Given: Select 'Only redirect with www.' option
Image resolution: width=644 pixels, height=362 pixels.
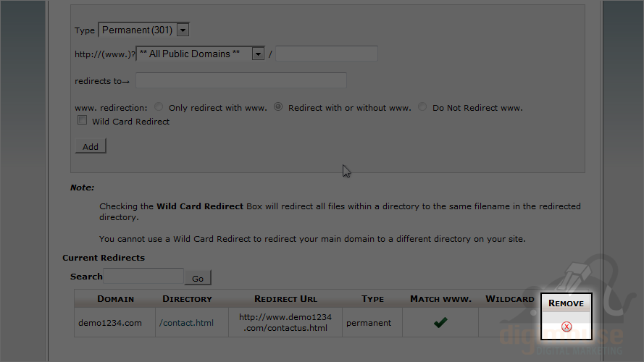Looking at the screenshot, I should tap(159, 107).
